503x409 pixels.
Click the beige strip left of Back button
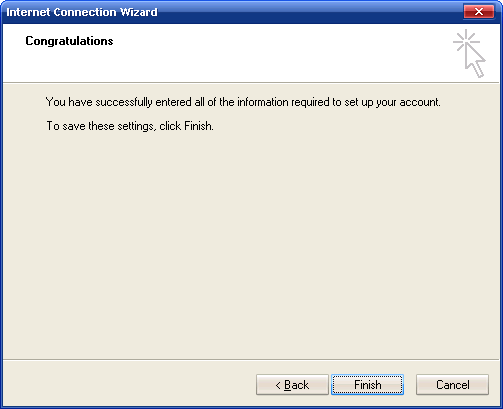click(129, 385)
